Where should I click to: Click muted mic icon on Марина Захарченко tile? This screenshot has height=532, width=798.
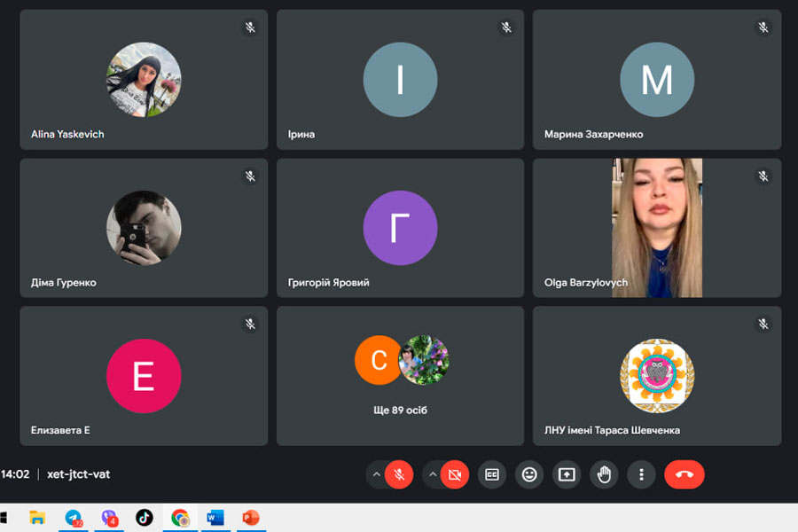[x=763, y=27]
